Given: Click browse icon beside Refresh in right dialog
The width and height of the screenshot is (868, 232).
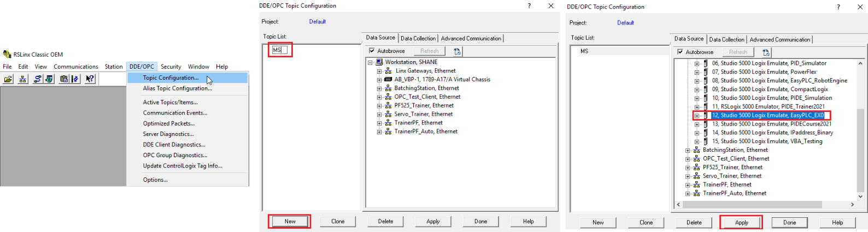Looking at the screenshot, I should coord(766,52).
